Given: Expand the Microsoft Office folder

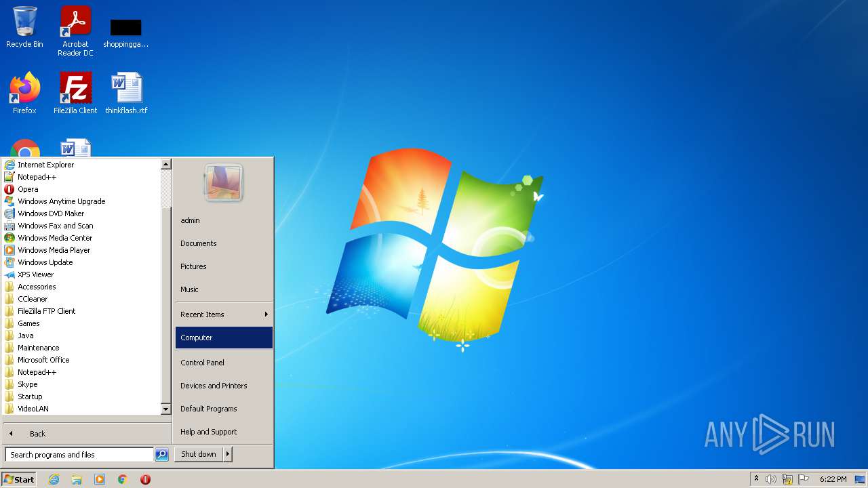Looking at the screenshot, I should click(x=81, y=360).
